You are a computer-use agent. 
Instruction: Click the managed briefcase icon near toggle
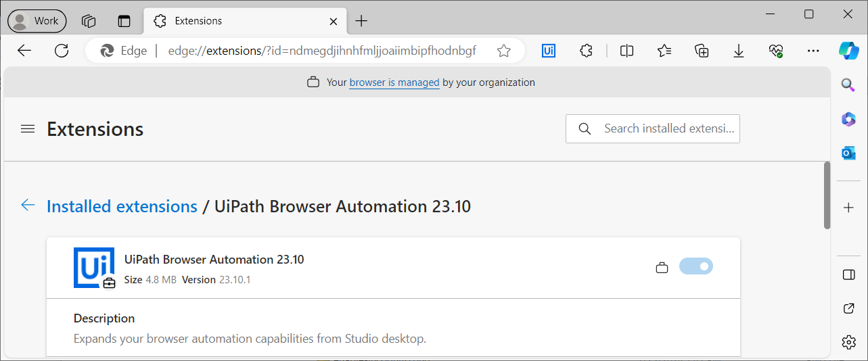coord(662,268)
